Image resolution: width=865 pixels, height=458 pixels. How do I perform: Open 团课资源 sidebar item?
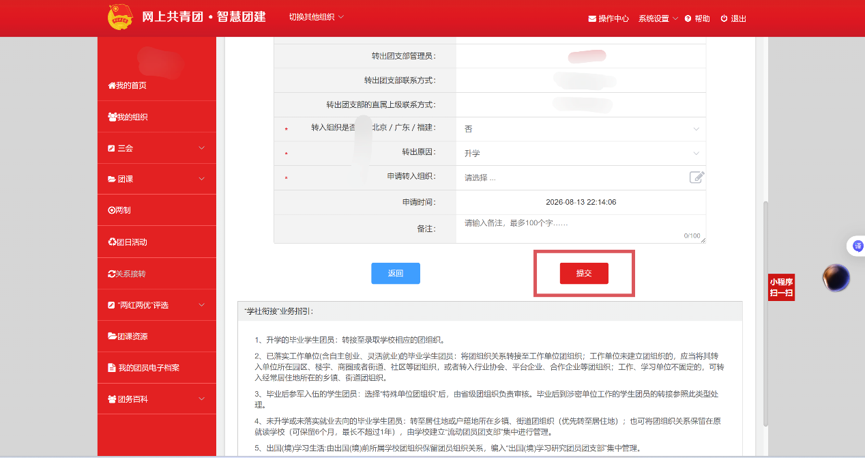157,336
